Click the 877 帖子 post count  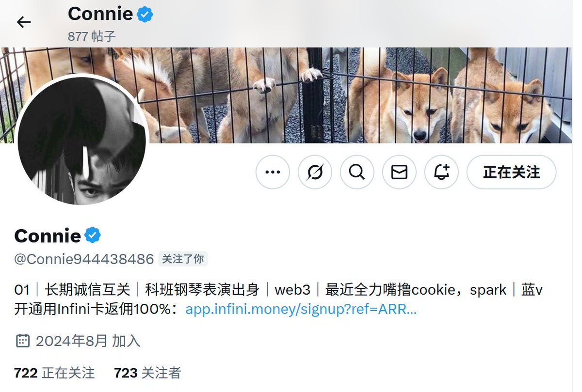(x=92, y=36)
